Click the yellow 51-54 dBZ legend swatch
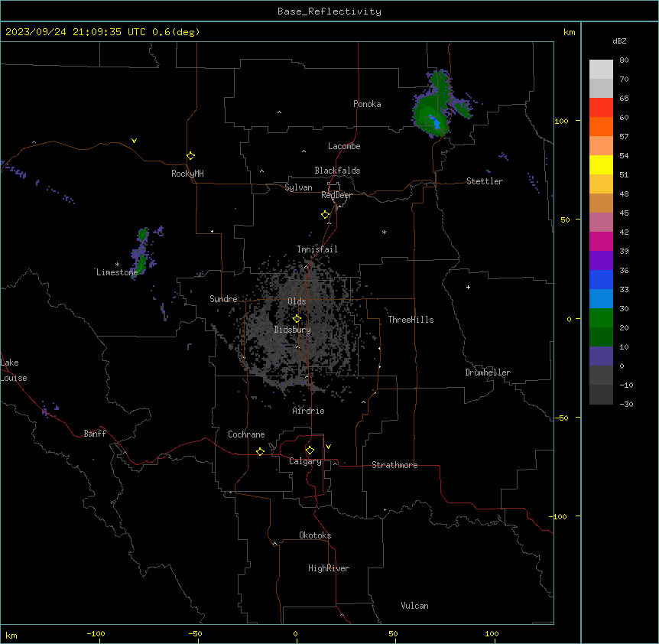The width and height of the screenshot is (659, 644). coord(601,164)
